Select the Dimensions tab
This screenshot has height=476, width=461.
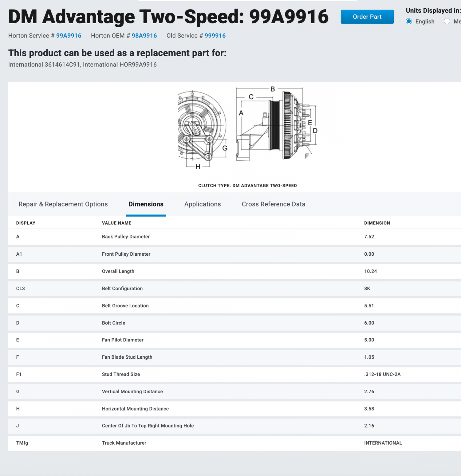point(146,204)
